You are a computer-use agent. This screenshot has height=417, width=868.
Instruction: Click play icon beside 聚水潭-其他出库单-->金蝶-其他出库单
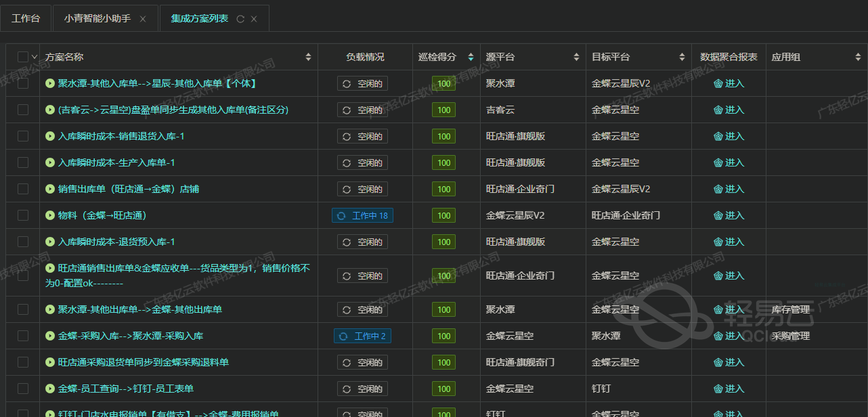[50, 309]
